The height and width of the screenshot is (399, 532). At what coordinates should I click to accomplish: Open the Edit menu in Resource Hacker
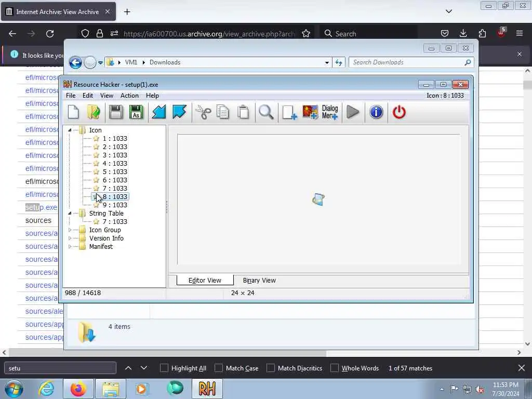click(x=87, y=96)
